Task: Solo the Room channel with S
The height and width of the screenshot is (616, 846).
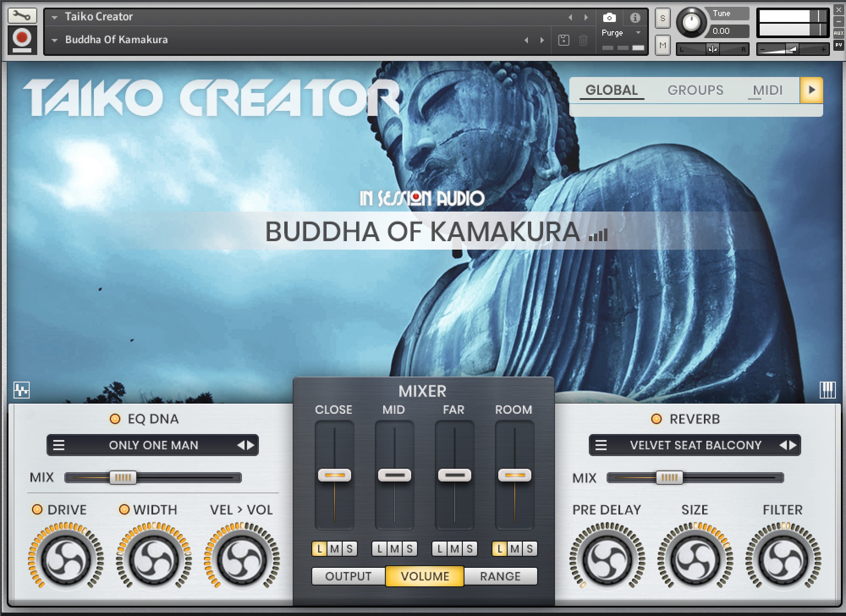Action: click(x=530, y=549)
